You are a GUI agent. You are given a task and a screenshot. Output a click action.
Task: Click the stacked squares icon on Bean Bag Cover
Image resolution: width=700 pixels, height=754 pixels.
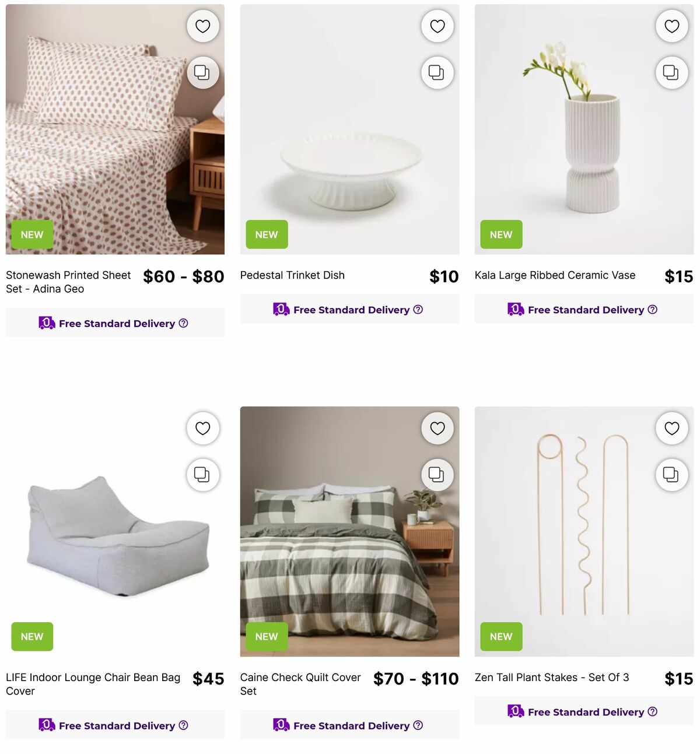pyautogui.click(x=202, y=475)
